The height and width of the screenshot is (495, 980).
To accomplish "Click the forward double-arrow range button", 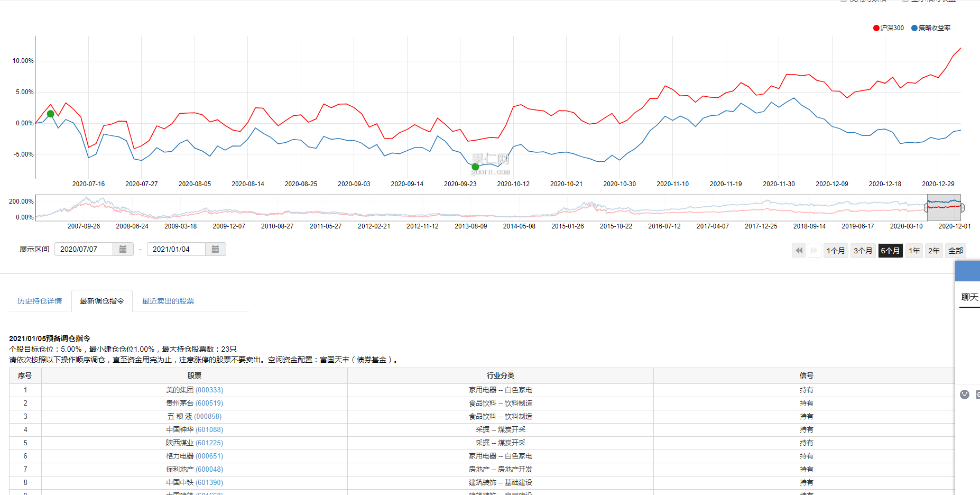I will click(814, 251).
